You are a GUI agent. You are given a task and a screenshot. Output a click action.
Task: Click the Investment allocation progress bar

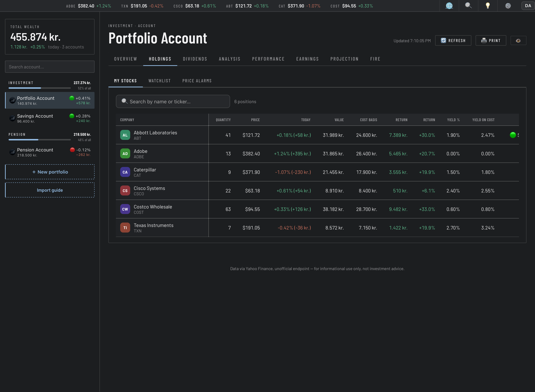[40, 88]
